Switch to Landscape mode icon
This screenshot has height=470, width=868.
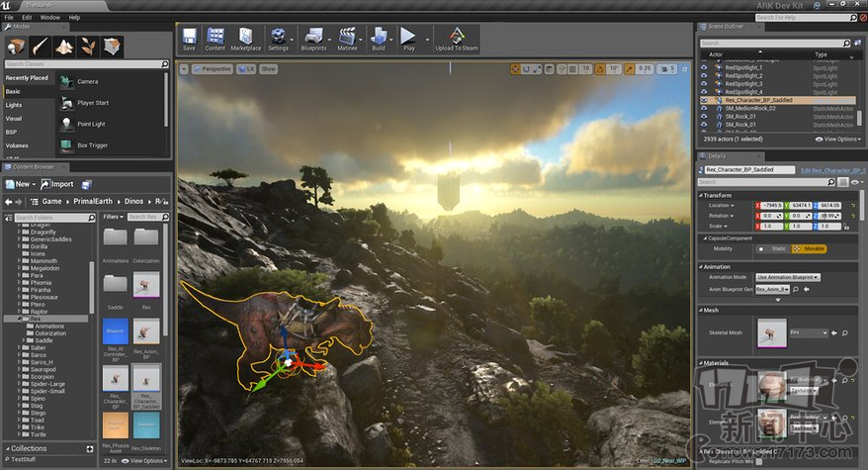[64, 46]
